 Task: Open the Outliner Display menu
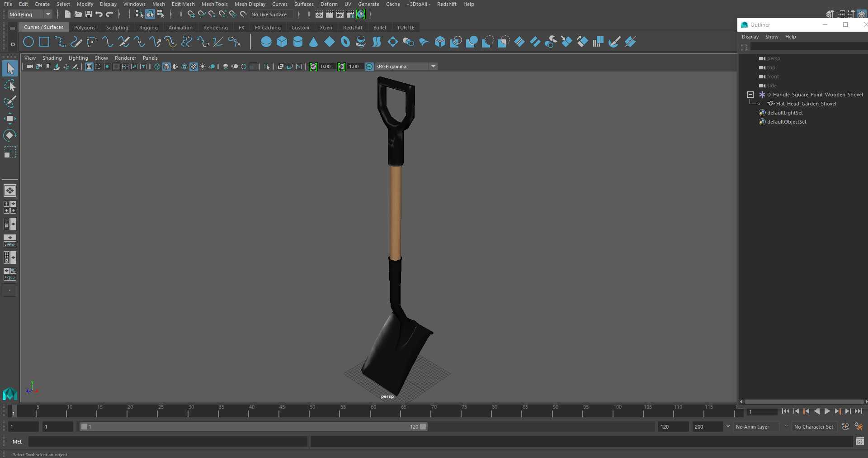(750, 37)
